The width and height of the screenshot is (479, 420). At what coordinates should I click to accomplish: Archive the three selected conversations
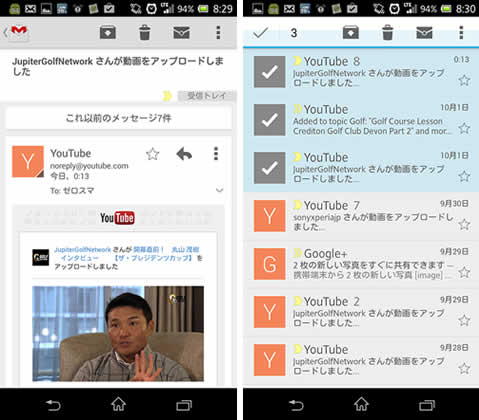[351, 33]
